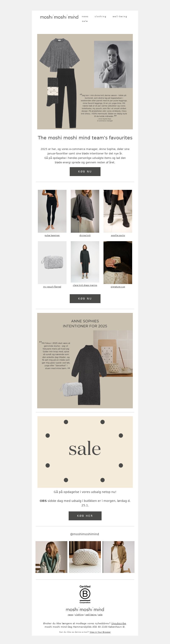Open the pulse leggings product link

click(52, 235)
